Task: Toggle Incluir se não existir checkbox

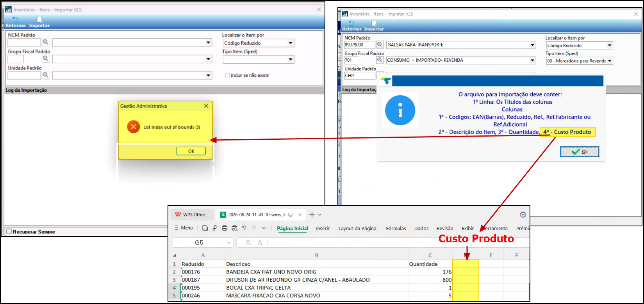Action: [227, 75]
